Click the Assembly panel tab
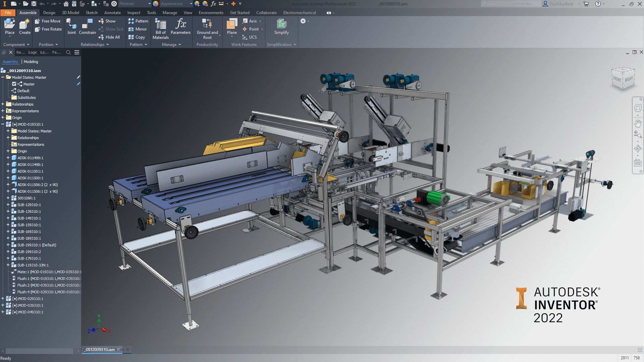The image size is (644, 362). [10, 61]
